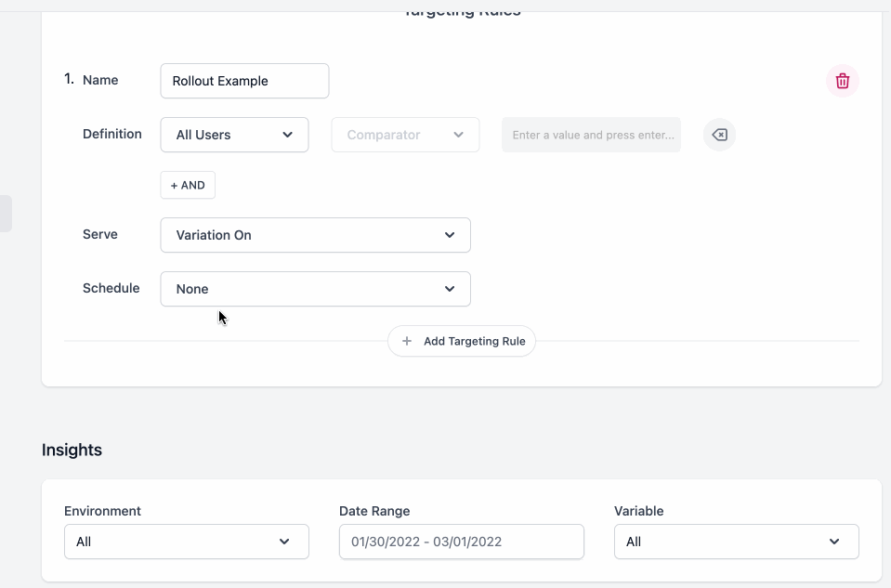891x588 pixels.
Task: Click the Add Targeting Rule button
Action: pos(462,341)
